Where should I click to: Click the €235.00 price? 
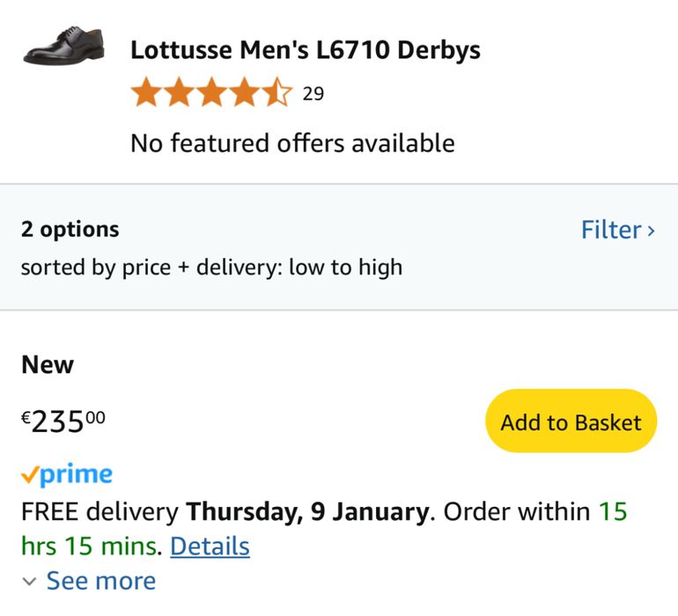point(63,422)
